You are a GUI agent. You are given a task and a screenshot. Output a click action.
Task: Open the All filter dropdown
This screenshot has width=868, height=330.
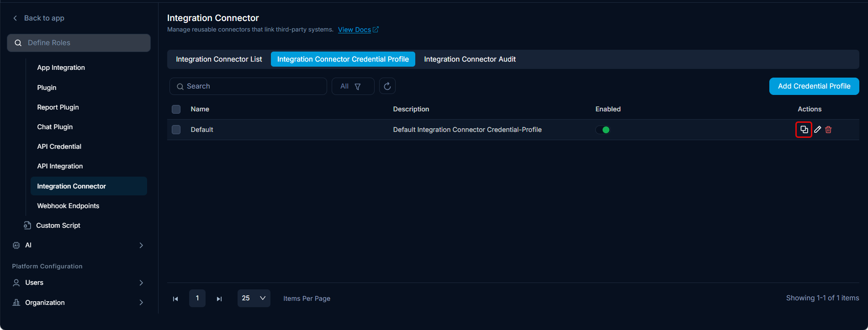[353, 86]
